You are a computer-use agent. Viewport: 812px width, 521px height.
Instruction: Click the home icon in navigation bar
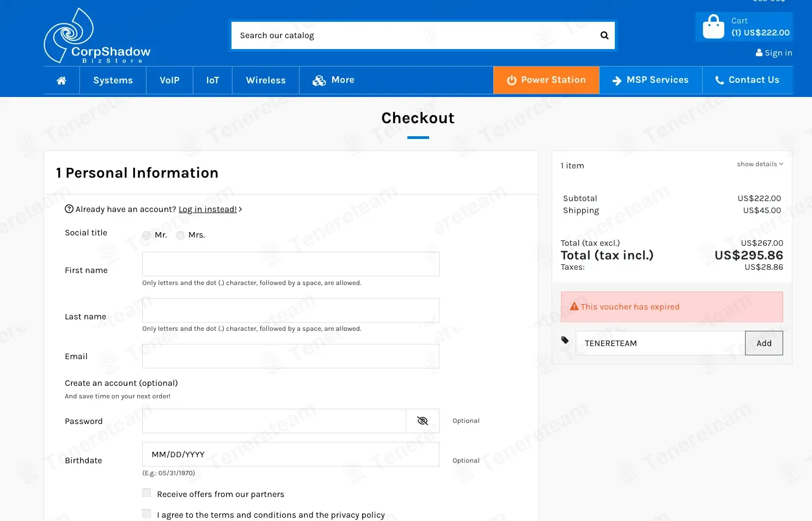62,81
